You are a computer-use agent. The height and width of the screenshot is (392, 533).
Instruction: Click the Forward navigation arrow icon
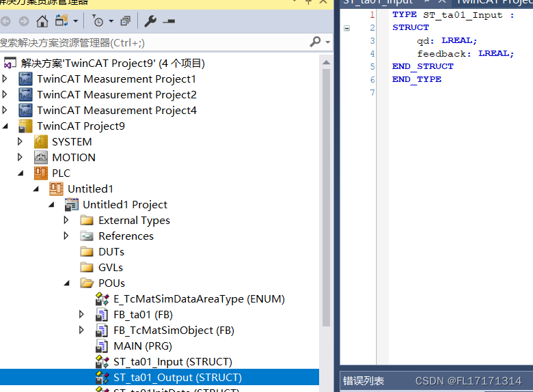pos(24,21)
